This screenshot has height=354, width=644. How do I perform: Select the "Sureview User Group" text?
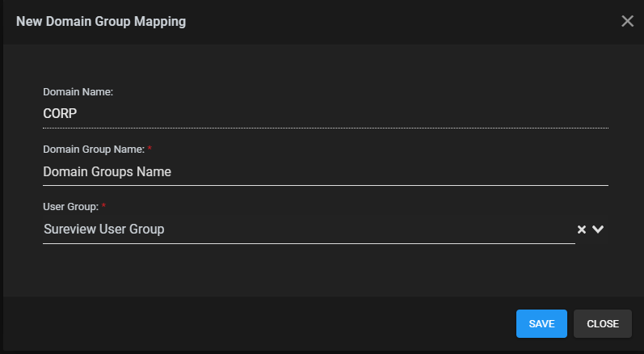(103, 230)
